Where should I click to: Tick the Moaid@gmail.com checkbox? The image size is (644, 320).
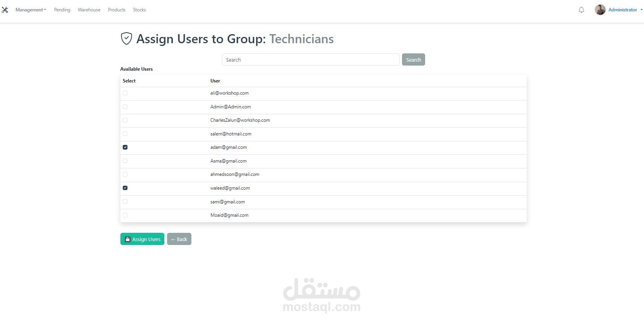pyautogui.click(x=125, y=215)
